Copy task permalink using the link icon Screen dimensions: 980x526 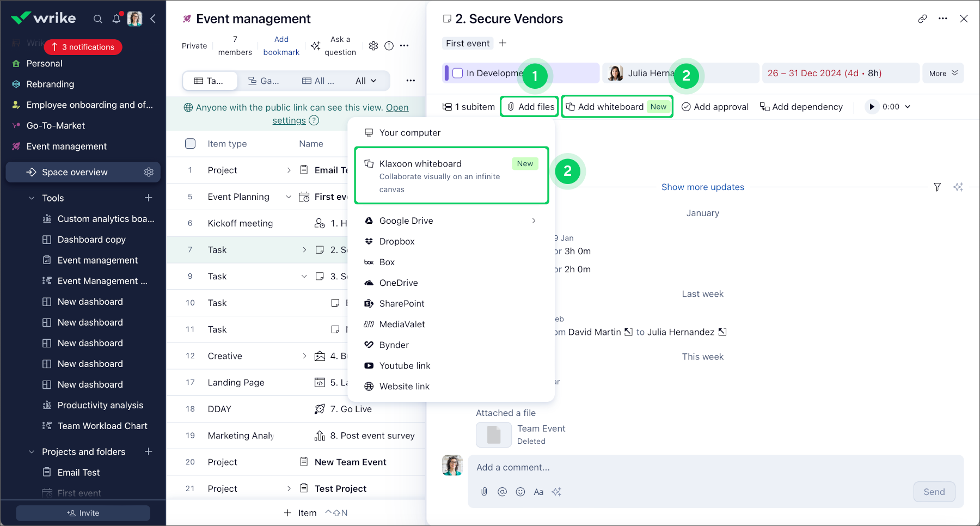(922, 19)
